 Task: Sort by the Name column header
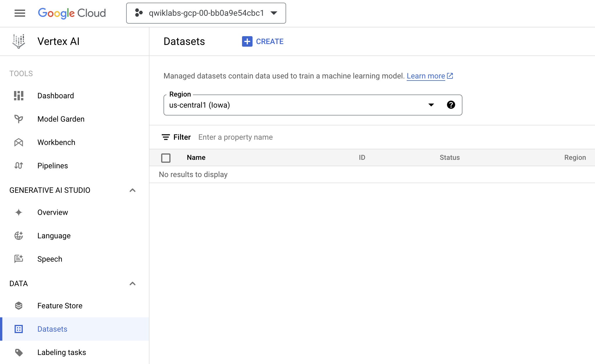tap(196, 157)
